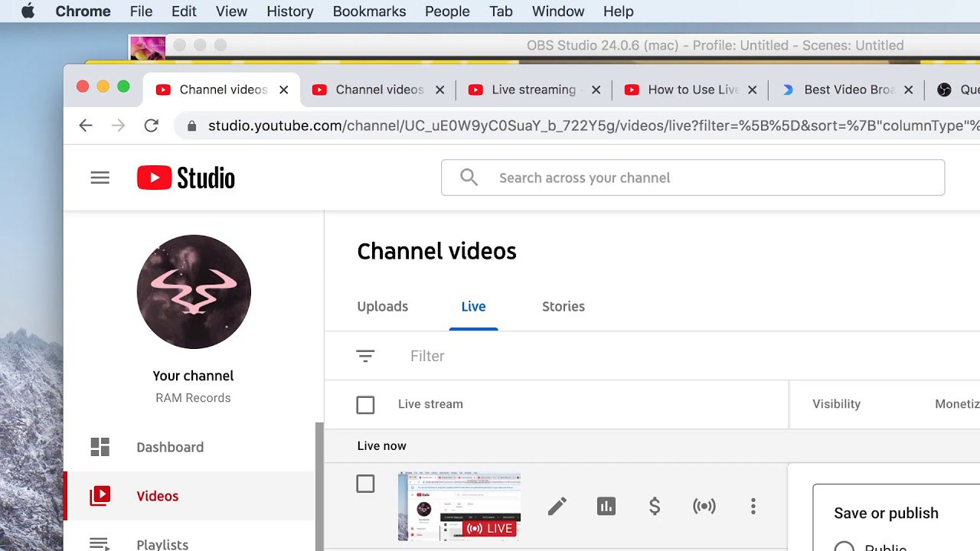Viewport: 980px width, 551px height.
Task: Open the Apple menu
Action: 28,11
